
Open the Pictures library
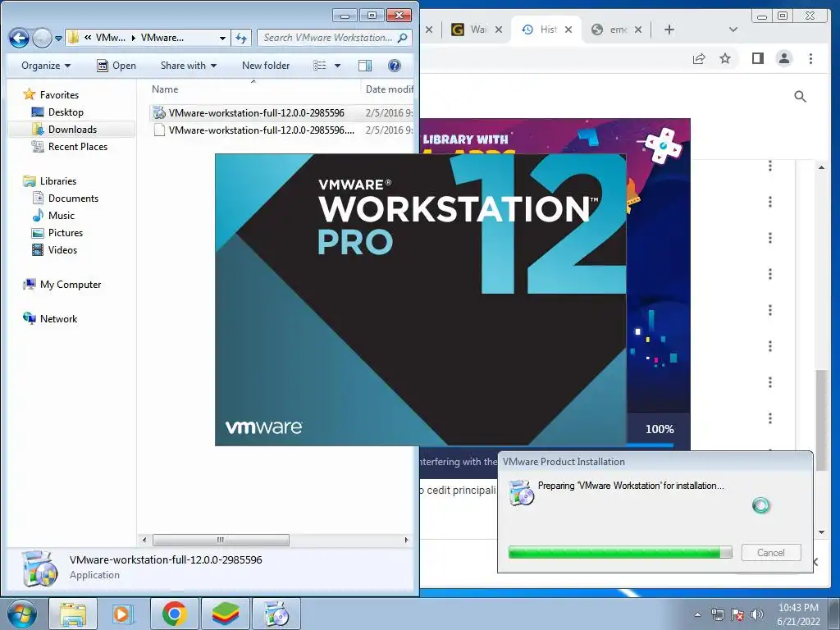57,232
